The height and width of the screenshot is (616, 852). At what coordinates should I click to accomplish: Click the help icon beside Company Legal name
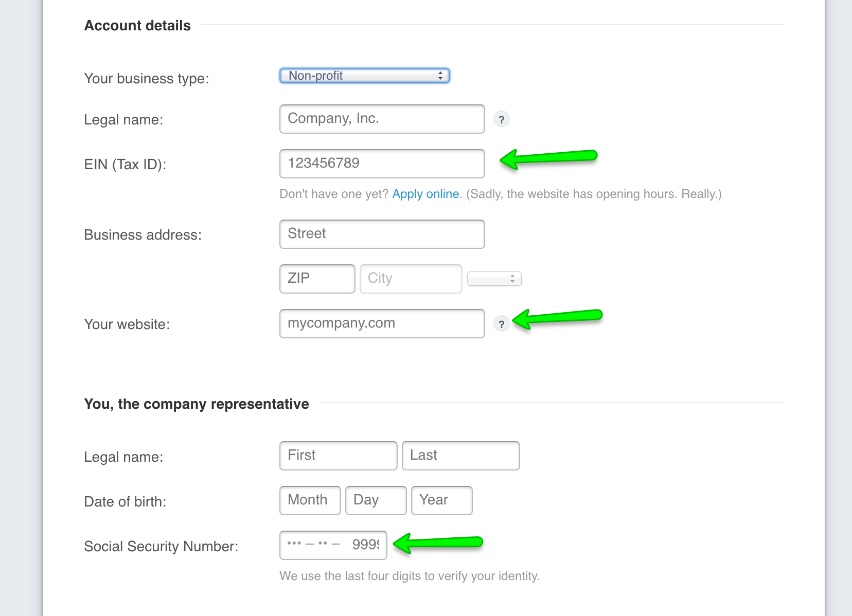(502, 119)
